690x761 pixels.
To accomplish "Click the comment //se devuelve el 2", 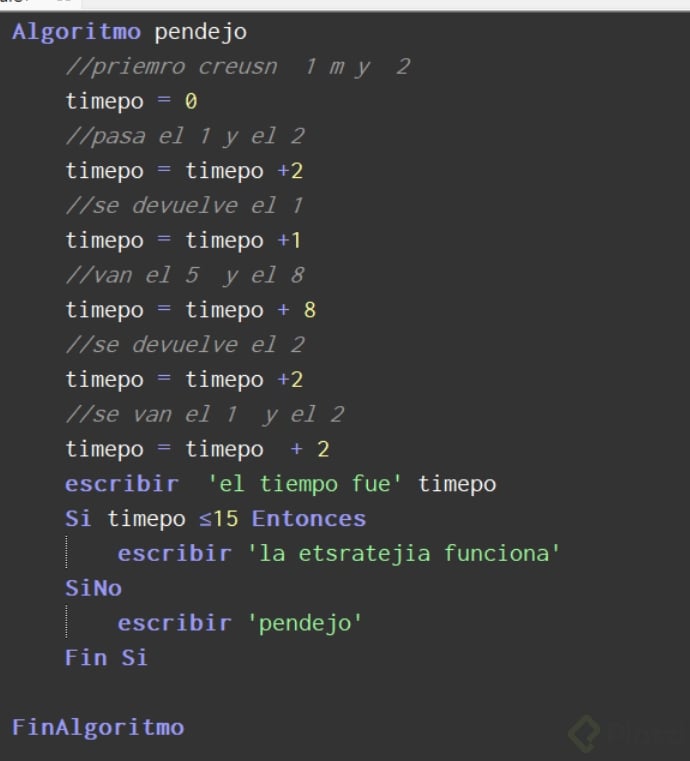I will coord(185,345).
